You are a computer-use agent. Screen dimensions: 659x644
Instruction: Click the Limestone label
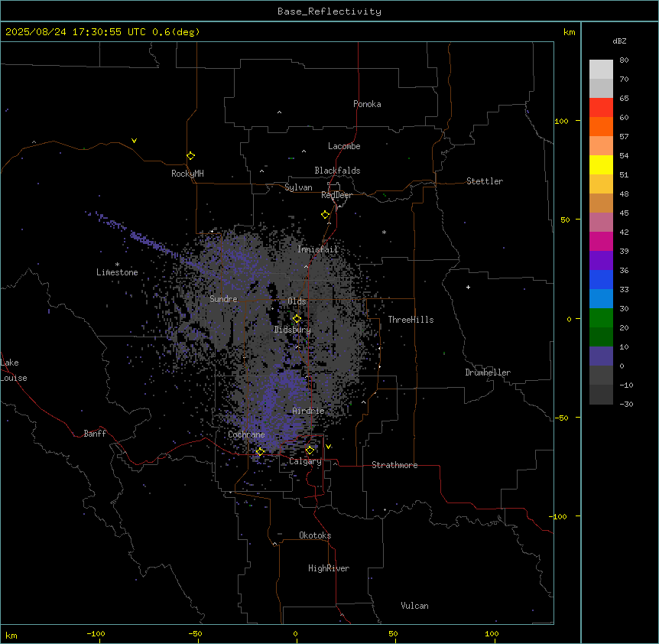(117, 272)
